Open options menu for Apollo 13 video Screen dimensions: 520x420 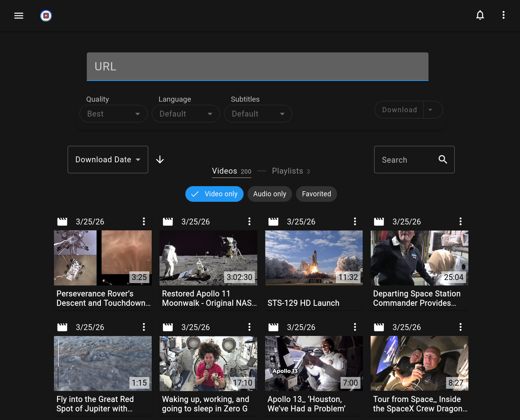click(355, 327)
